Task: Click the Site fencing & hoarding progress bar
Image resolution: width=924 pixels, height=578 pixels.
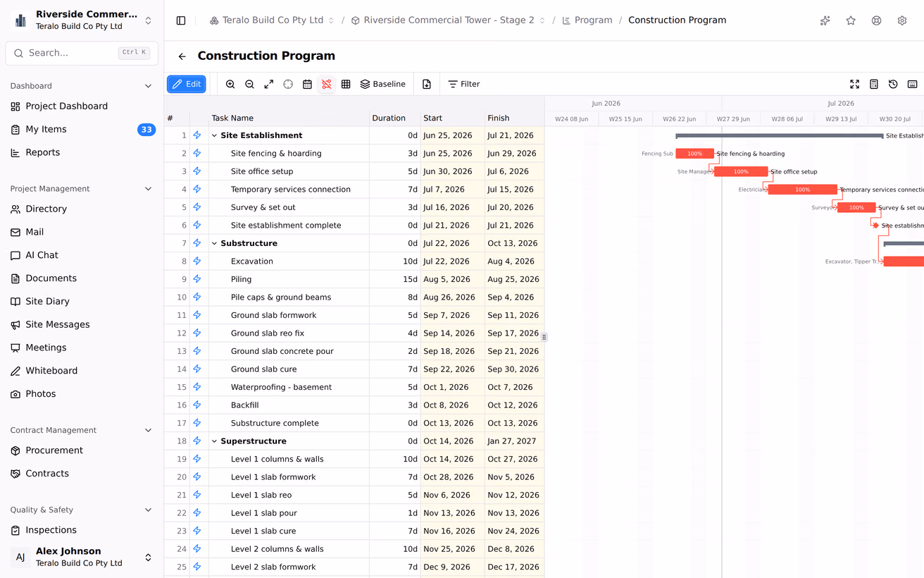Action: [x=694, y=154]
